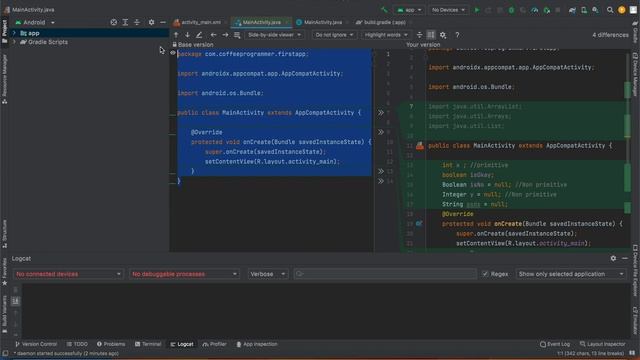Click the Debug app bug icon
The height and width of the screenshot is (360, 640).
click(511, 10)
